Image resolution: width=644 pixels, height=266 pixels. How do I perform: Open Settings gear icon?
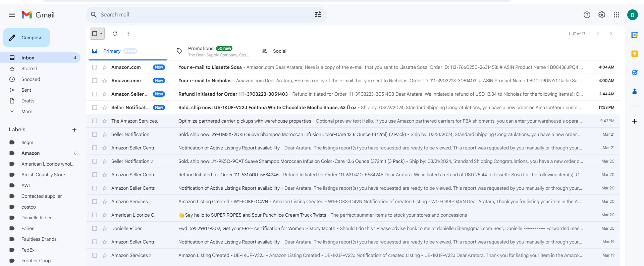pyautogui.click(x=602, y=15)
